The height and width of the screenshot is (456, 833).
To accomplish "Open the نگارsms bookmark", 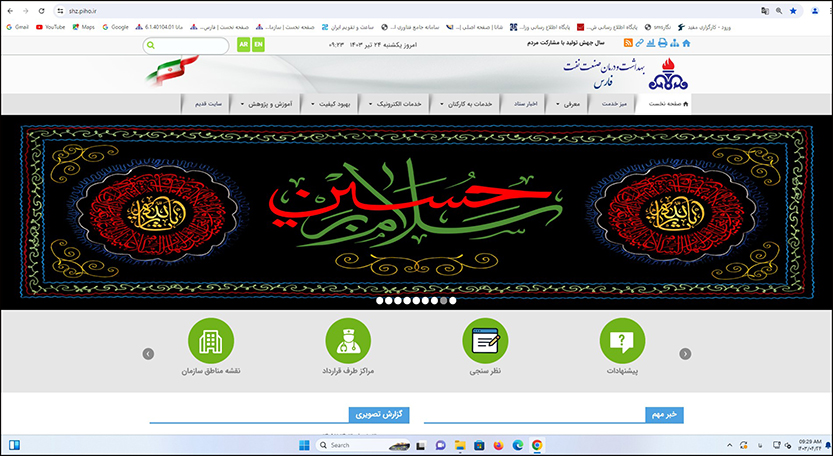I will coord(658,27).
